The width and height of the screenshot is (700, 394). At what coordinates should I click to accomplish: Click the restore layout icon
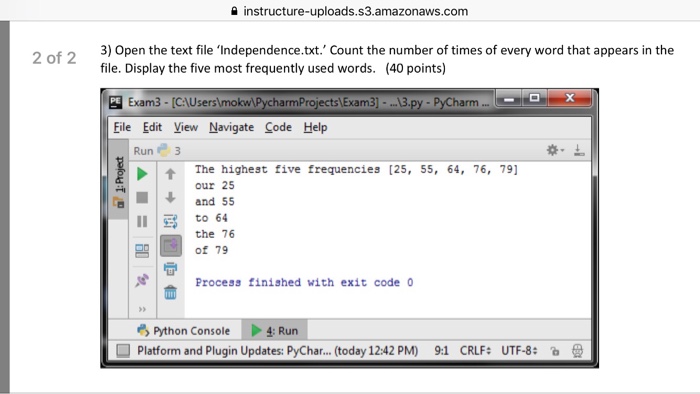point(142,251)
